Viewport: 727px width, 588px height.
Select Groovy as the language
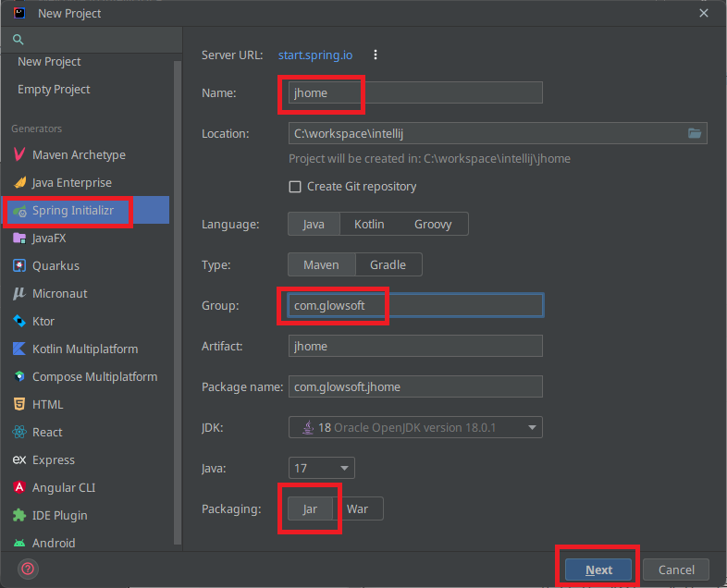[x=433, y=225]
